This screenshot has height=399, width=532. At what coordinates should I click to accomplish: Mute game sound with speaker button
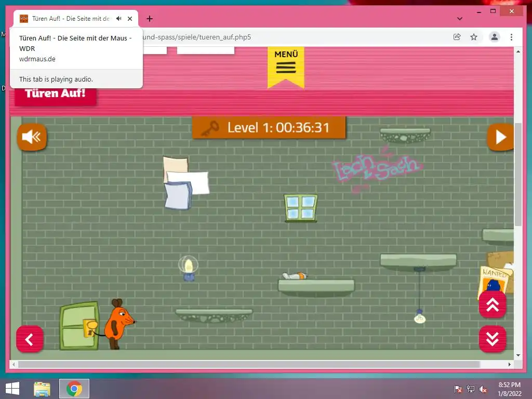coord(32,137)
